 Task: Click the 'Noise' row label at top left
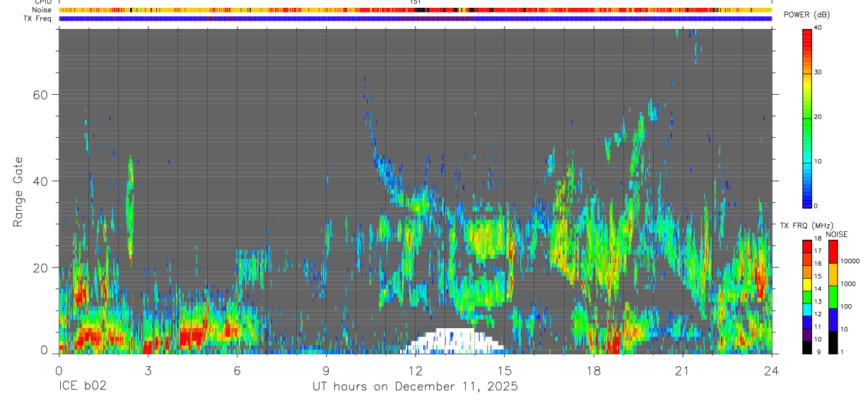pyautogui.click(x=41, y=11)
